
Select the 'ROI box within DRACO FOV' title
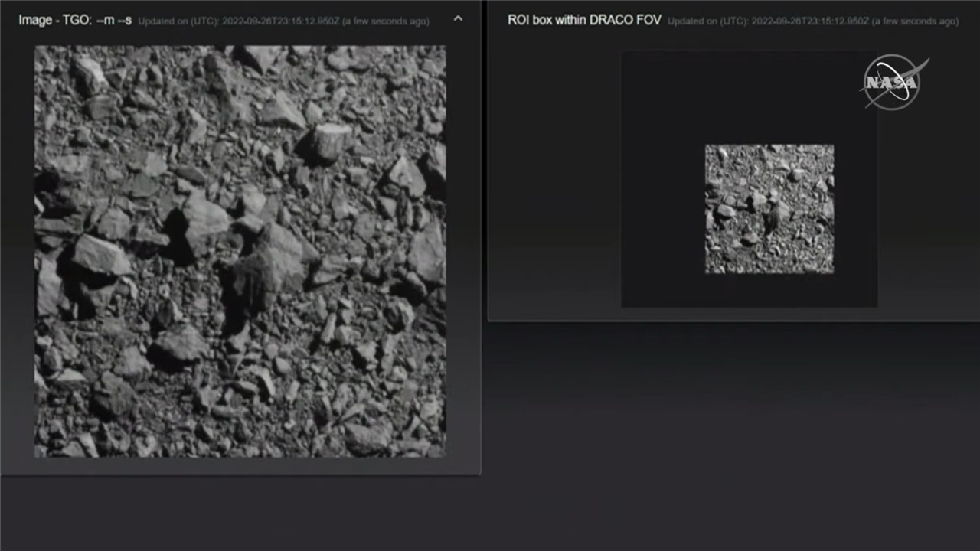pyautogui.click(x=583, y=21)
